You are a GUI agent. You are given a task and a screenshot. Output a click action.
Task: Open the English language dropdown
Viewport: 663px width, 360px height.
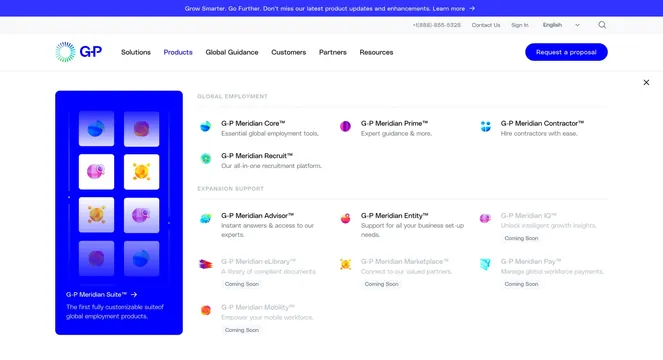(561, 25)
